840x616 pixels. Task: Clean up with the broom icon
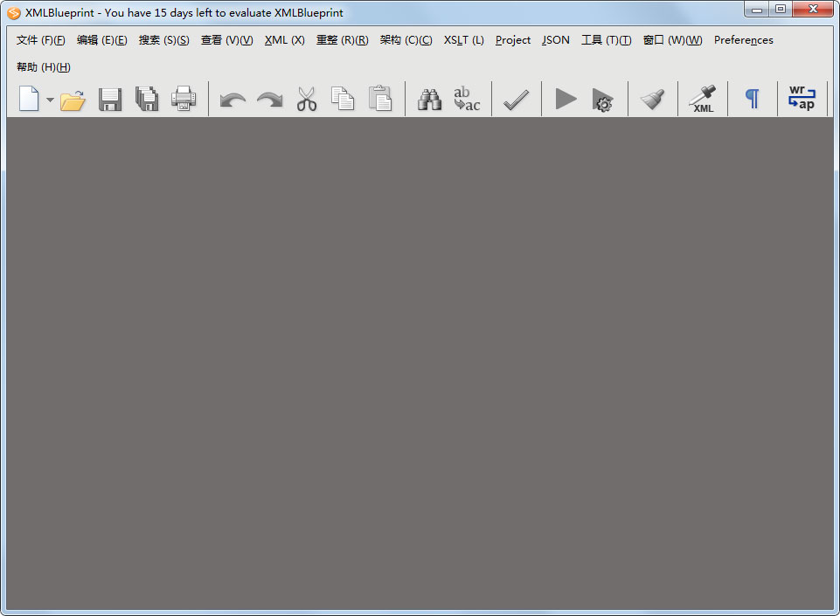[652, 100]
